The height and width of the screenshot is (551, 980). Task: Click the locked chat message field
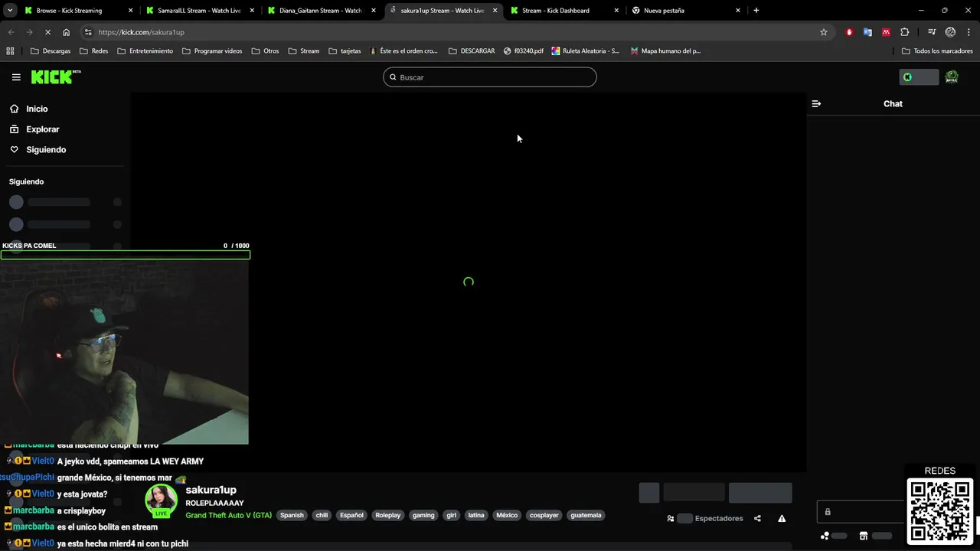(x=861, y=511)
